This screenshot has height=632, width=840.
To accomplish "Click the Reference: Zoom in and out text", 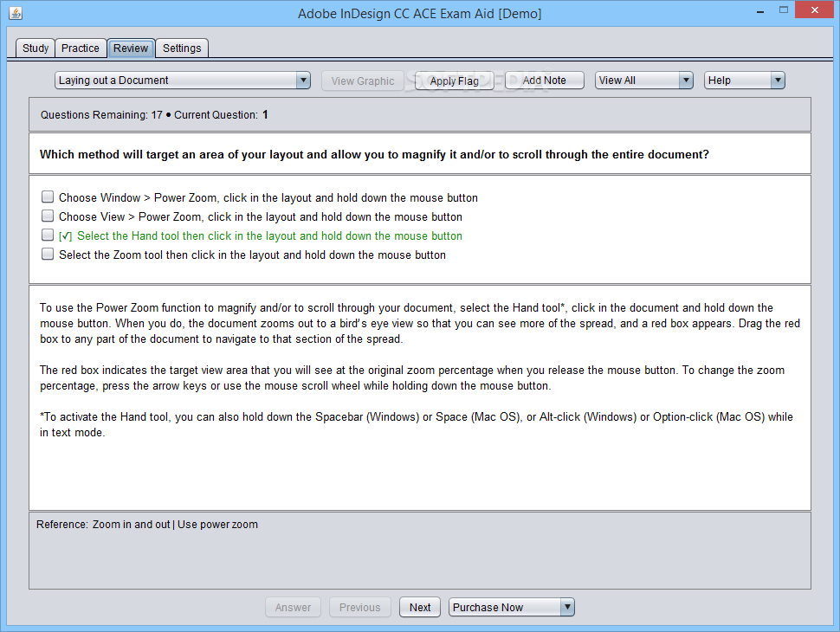I will coord(147,525).
